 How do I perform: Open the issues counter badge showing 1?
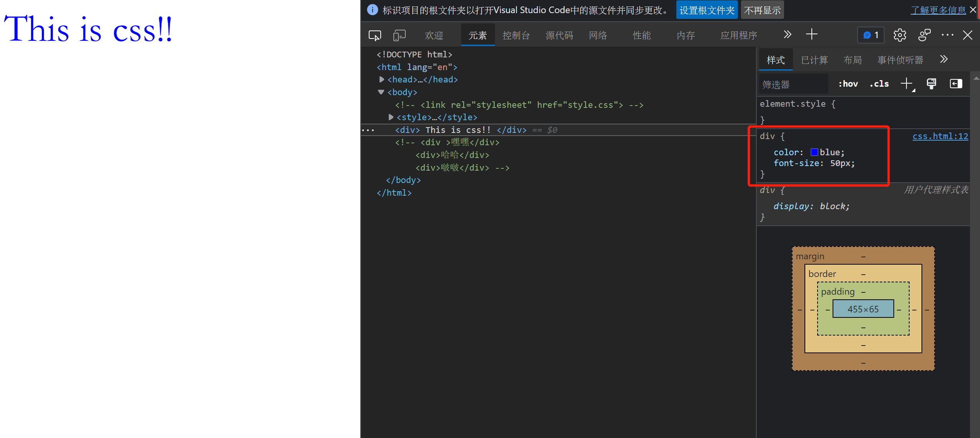click(871, 35)
